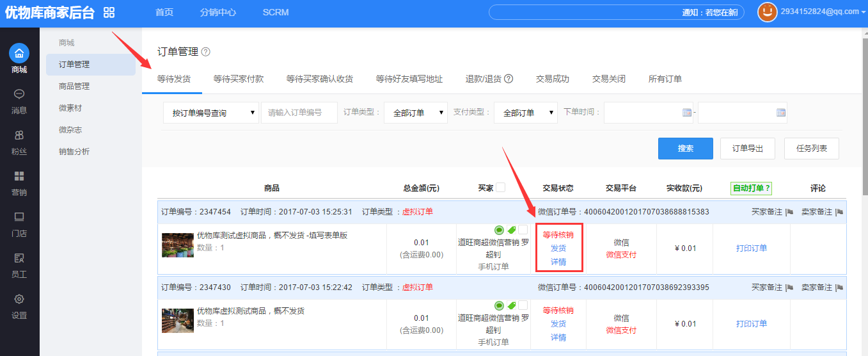Click the app grid icon beside 优物库商家后台

point(109,13)
